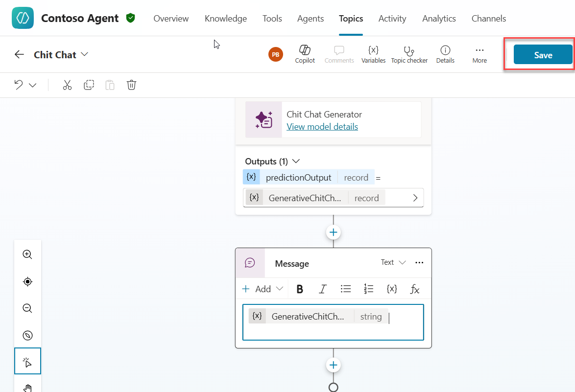Delete selected node using trash icon

click(131, 85)
